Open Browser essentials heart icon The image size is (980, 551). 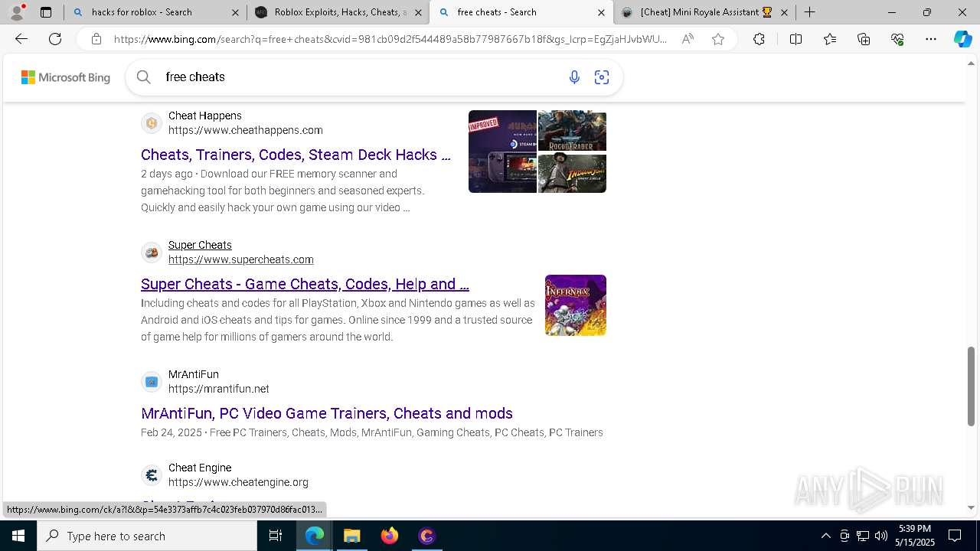point(897,39)
